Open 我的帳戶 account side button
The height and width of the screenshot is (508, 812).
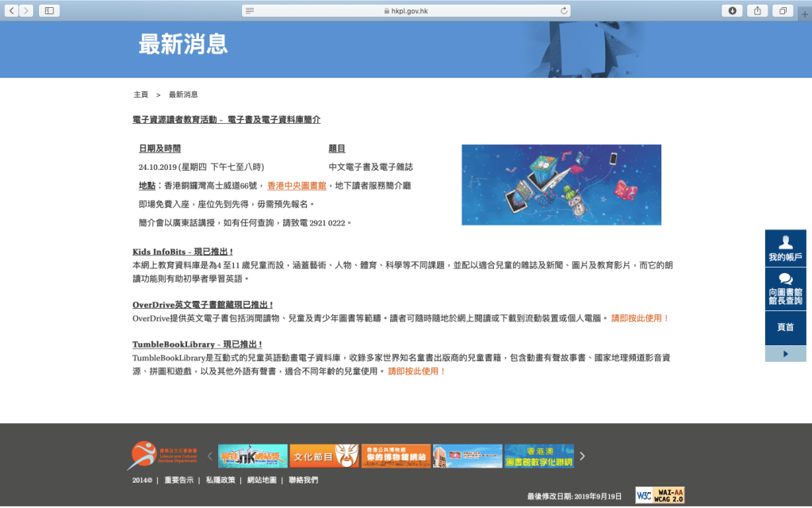[785, 248]
